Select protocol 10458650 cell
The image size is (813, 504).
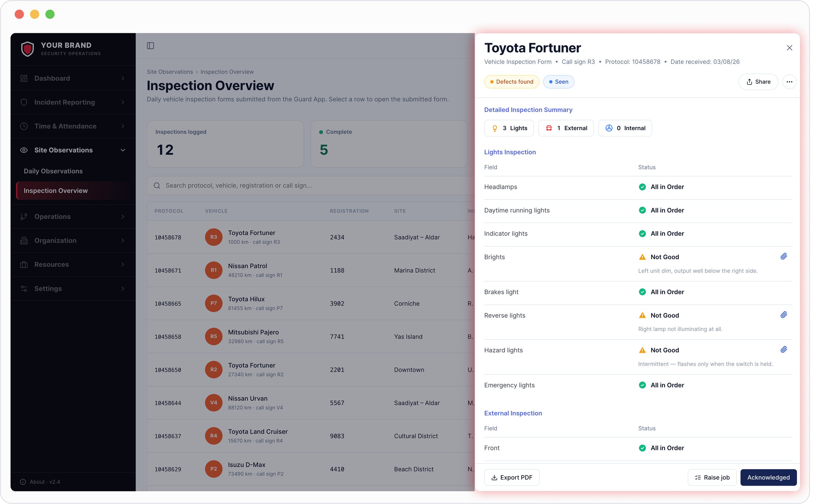point(168,370)
